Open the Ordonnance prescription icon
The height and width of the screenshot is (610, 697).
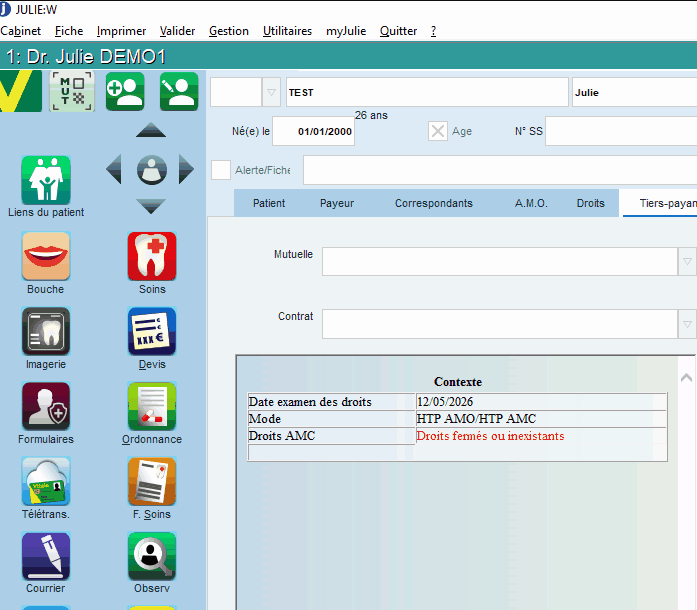click(152, 406)
